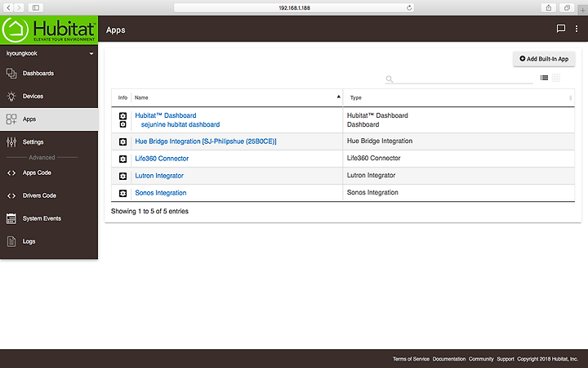
Task: Click the Logs document icon
Action: point(11,241)
